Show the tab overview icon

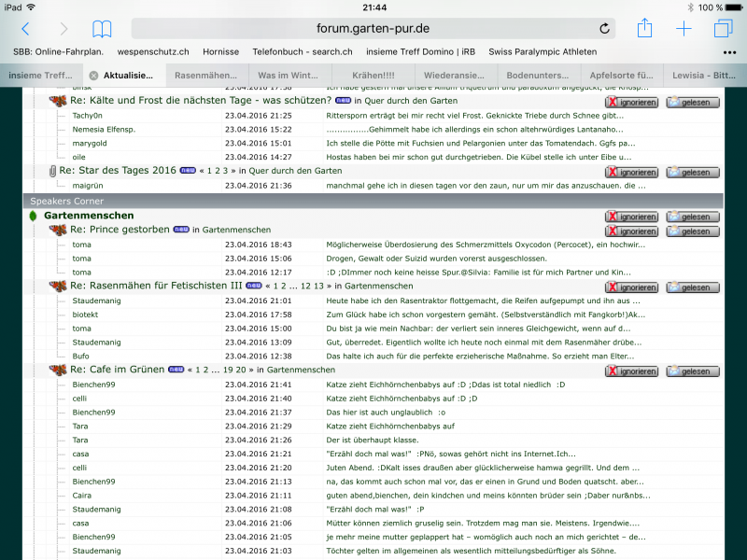click(723, 29)
